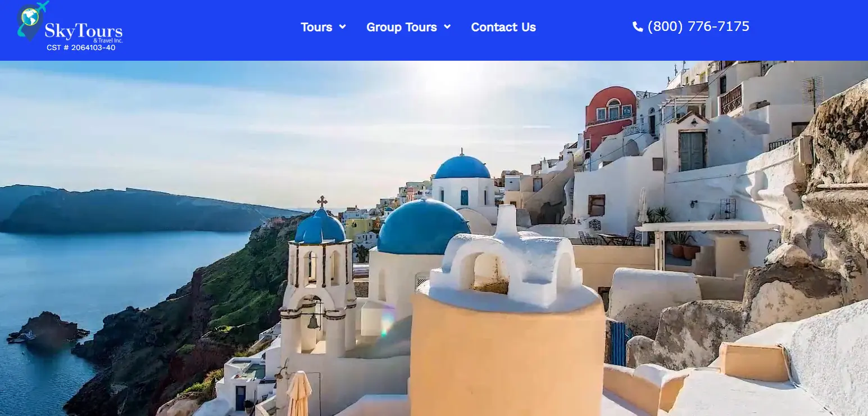Click the Santorini hero banner image
Screen dimensions: 868x416
click(434, 238)
